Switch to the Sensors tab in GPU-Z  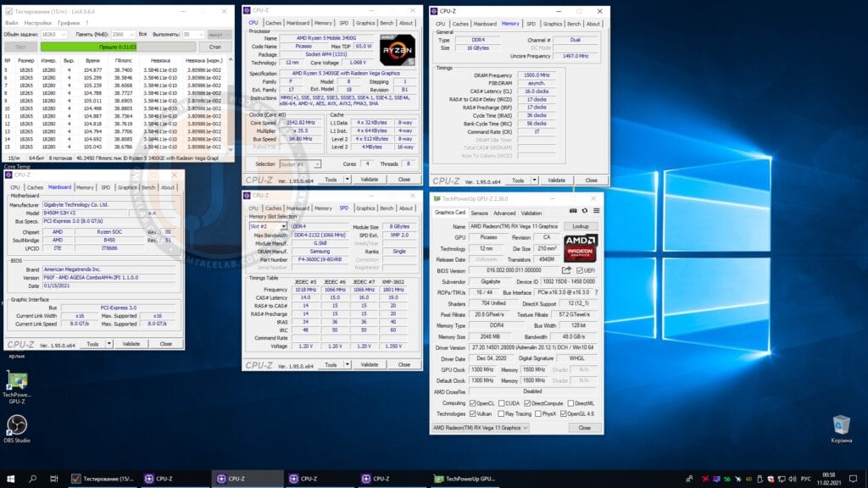pyautogui.click(x=480, y=213)
